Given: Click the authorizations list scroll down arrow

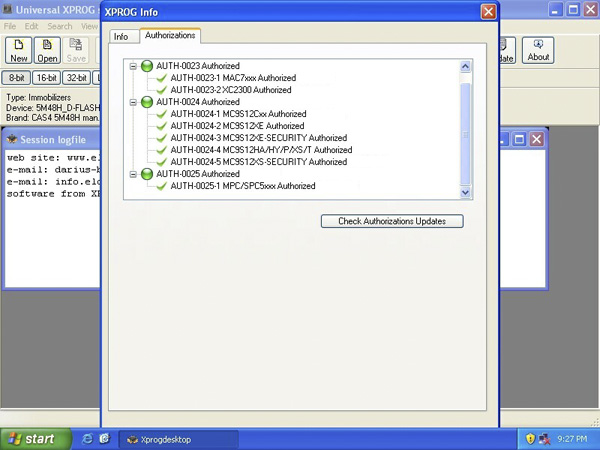Looking at the screenshot, I should (x=465, y=193).
